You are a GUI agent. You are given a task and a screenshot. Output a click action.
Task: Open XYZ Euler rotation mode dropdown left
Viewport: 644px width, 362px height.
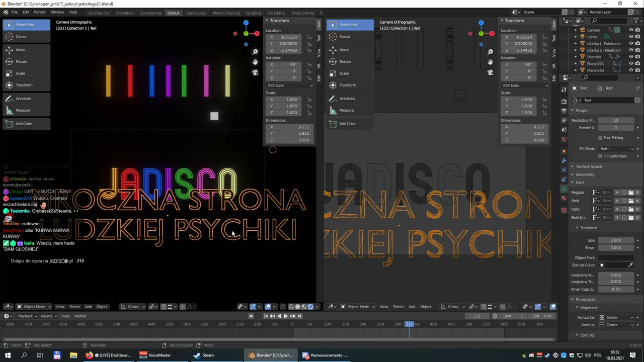point(290,85)
